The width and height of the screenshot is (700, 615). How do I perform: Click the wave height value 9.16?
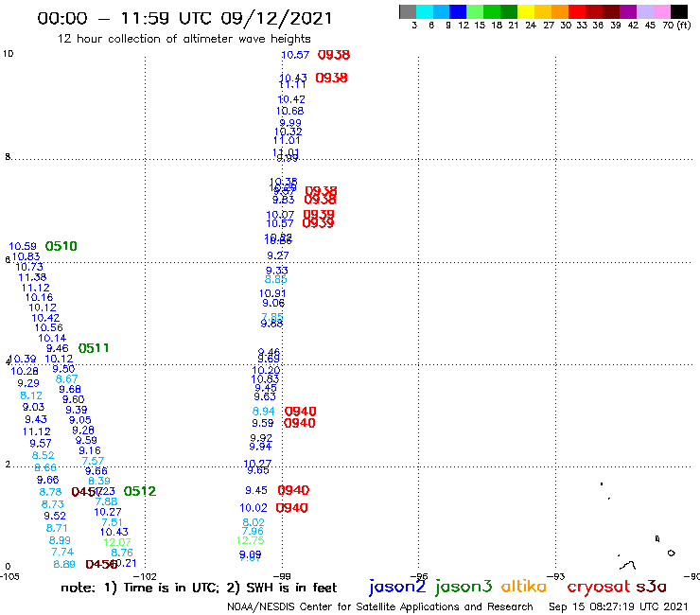pyautogui.click(x=90, y=450)
